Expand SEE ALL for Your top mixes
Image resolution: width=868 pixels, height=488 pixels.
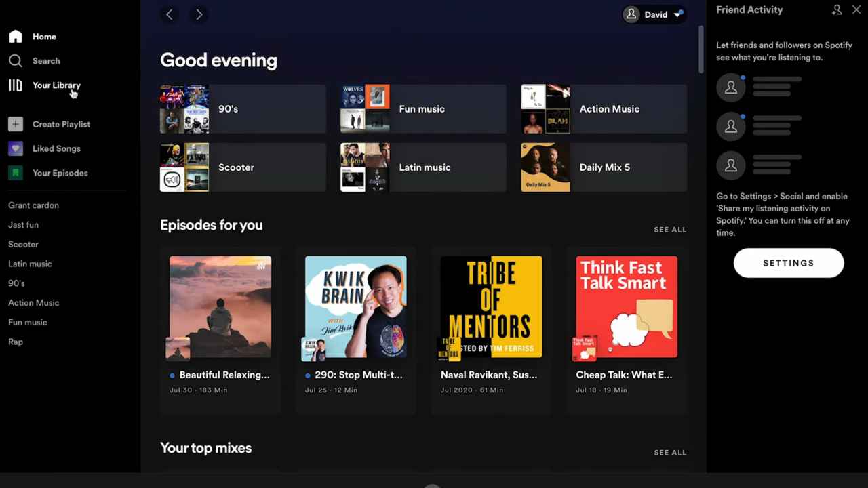coord(670,452)
